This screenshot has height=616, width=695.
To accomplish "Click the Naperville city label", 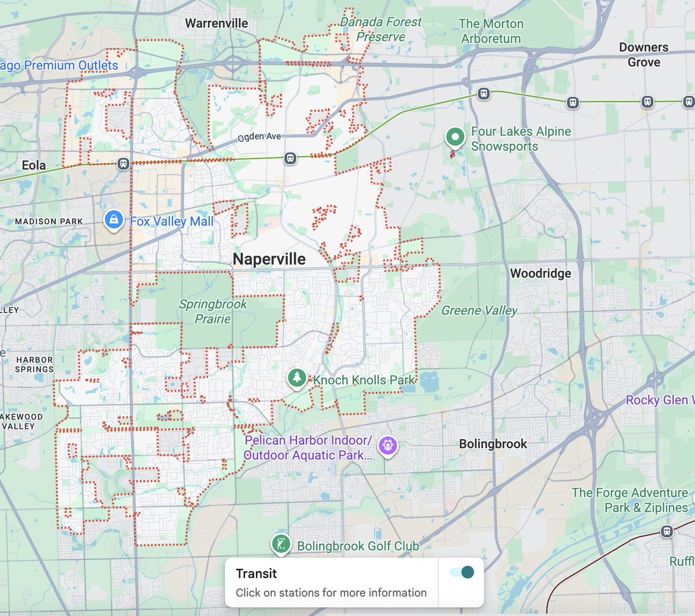I will 269,259.
